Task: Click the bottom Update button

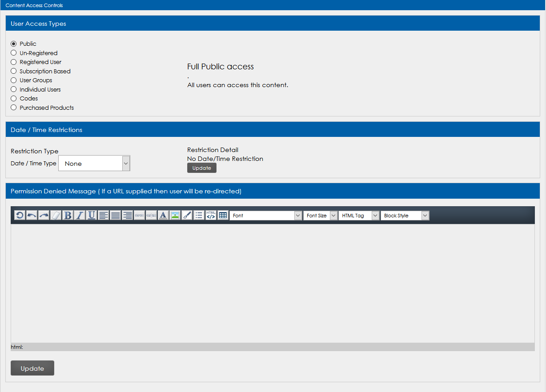Action: coord(32,368)
